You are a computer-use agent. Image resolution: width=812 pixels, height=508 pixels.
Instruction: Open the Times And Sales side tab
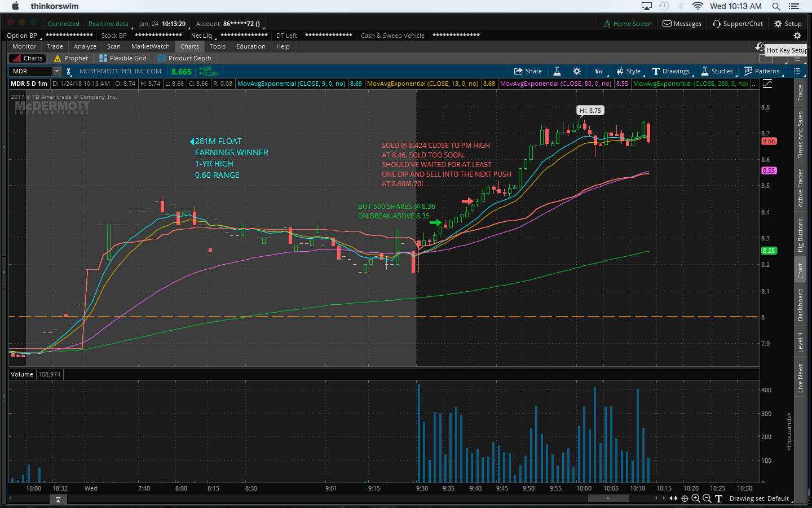pos(800,135)
